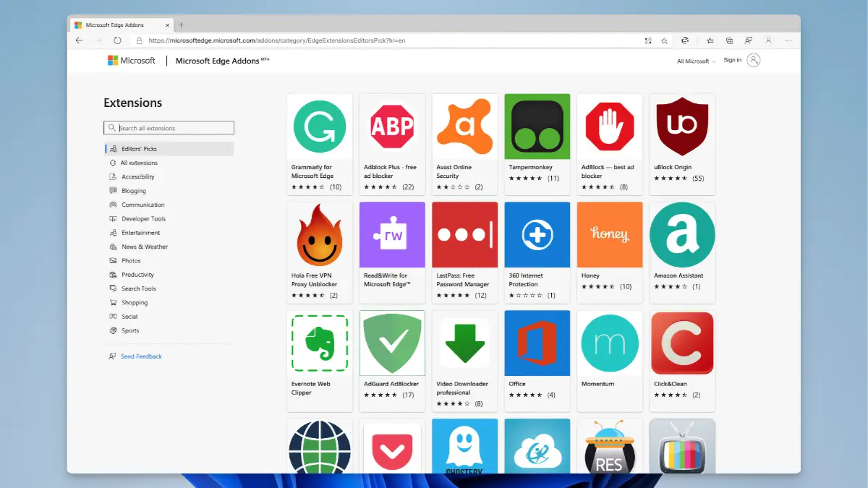Add this page to favorites star
Image resolution: width=868 pixels, height=488 pixels.
click(x=664, y=40)
